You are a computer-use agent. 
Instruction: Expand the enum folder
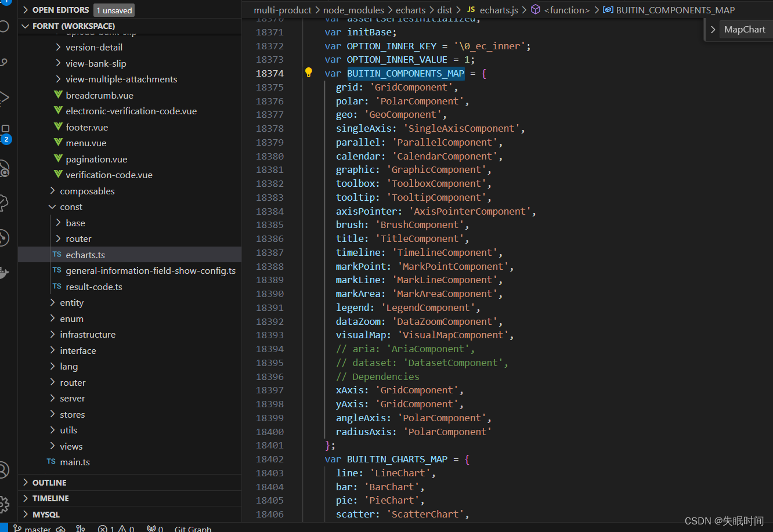(x=52, y=319)
